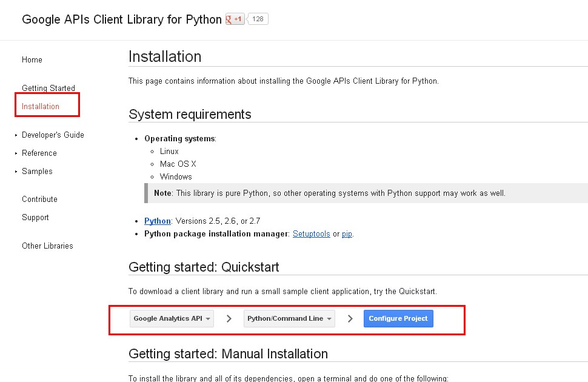The width and height of the screenshot is (588, 382).
Task: Open the Developer's Guide sidebar item
Action: (53, 135)
